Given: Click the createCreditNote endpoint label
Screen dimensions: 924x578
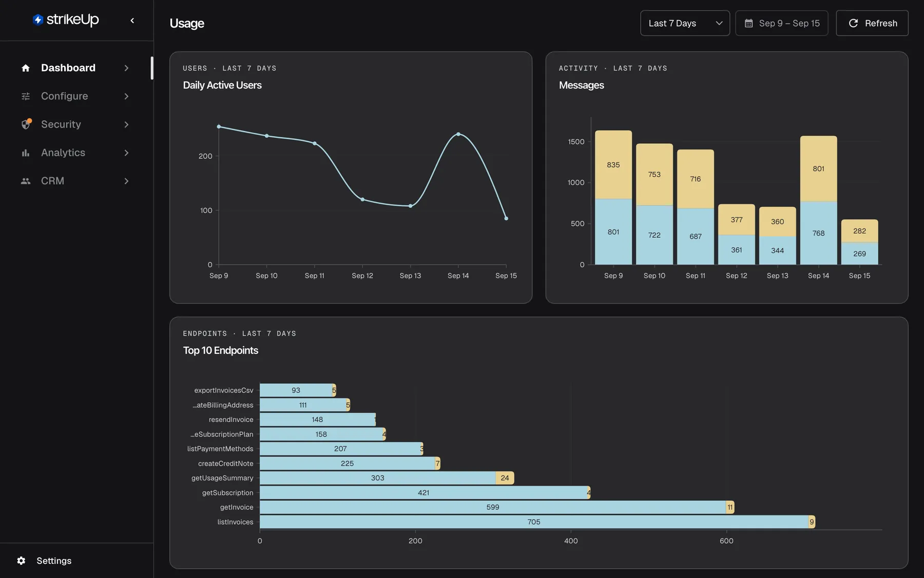Looking at the screenshot, I should click(226, 463).
